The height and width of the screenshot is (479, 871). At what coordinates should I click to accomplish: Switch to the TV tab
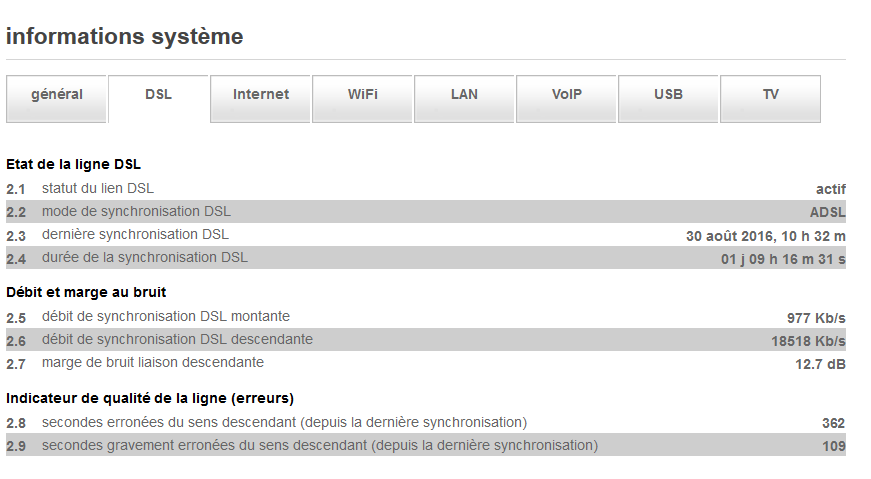click(771, 95)
